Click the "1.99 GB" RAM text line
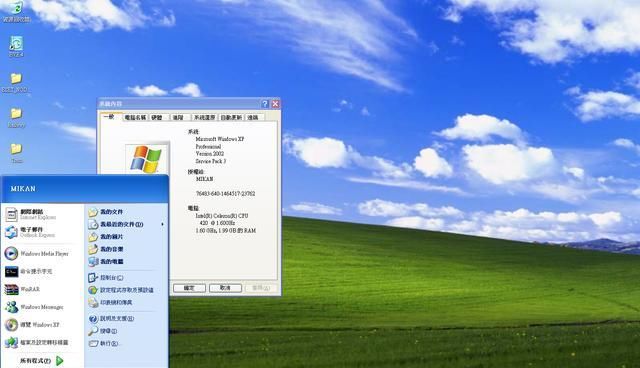The height and width of the screenshot is (368, 640). (226, 231)
